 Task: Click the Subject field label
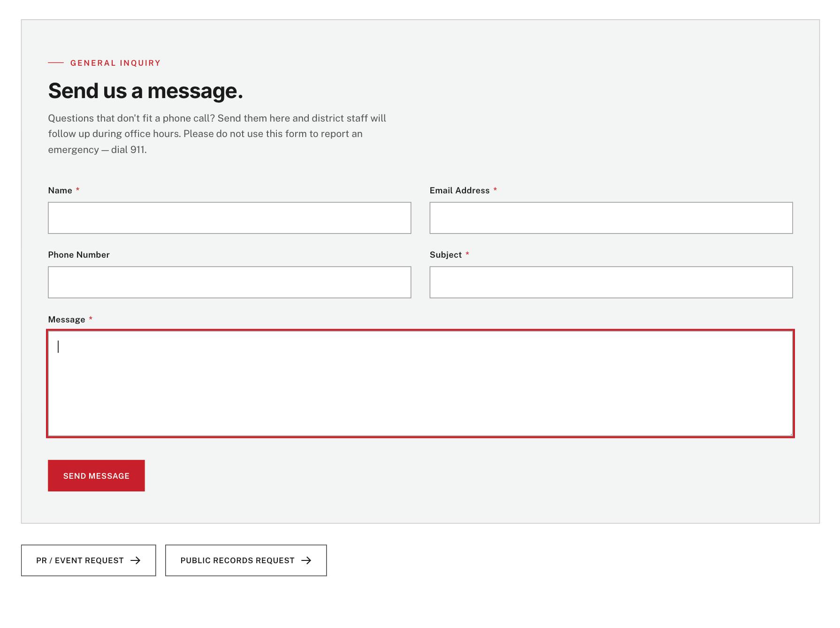tap(446, 255)
